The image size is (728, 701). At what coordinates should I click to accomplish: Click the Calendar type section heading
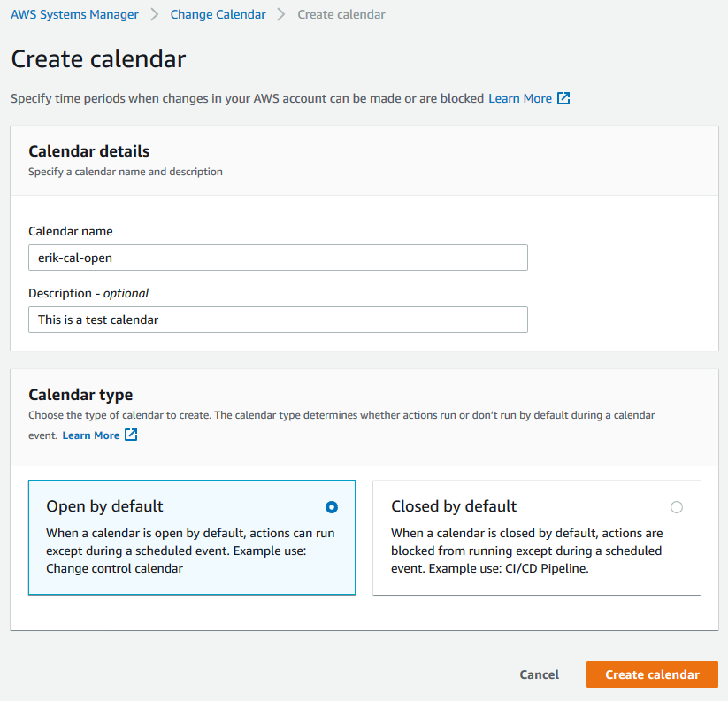click(x=80, y=395)
